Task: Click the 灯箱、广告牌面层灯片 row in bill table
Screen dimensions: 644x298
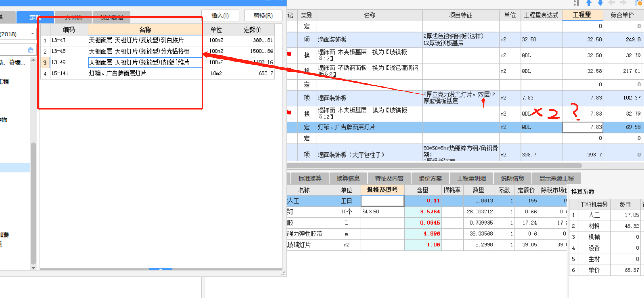Action: click(465, 127)
